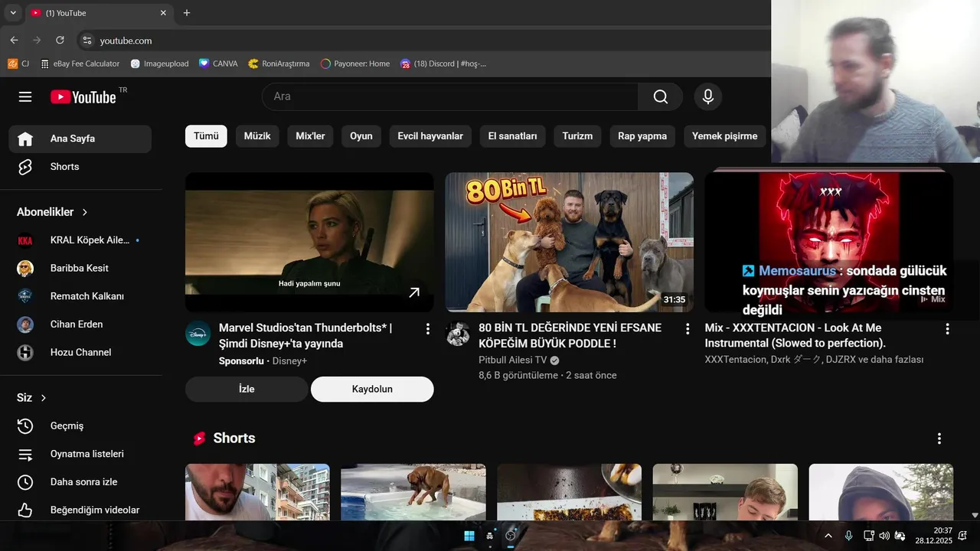
Task: Open CANVA bookmark
Action: 218,64
